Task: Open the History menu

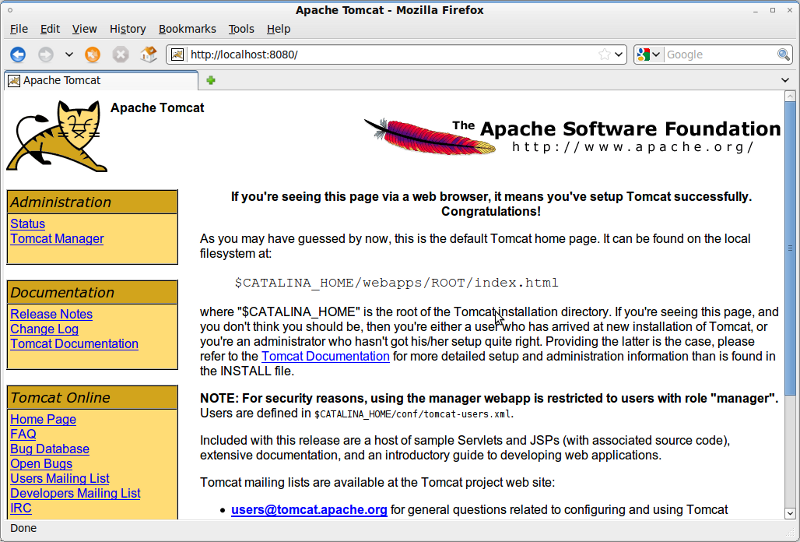Action: click(128, 29)
